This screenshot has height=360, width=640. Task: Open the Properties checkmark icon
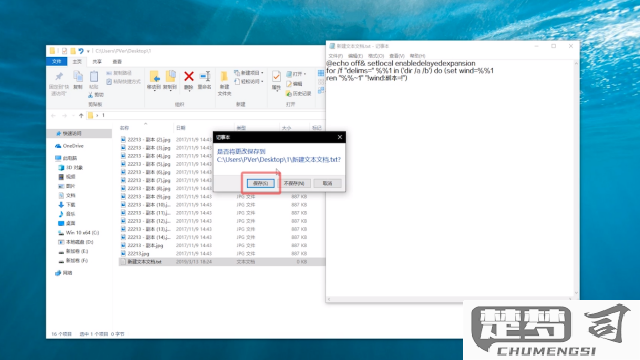point(276,76)
